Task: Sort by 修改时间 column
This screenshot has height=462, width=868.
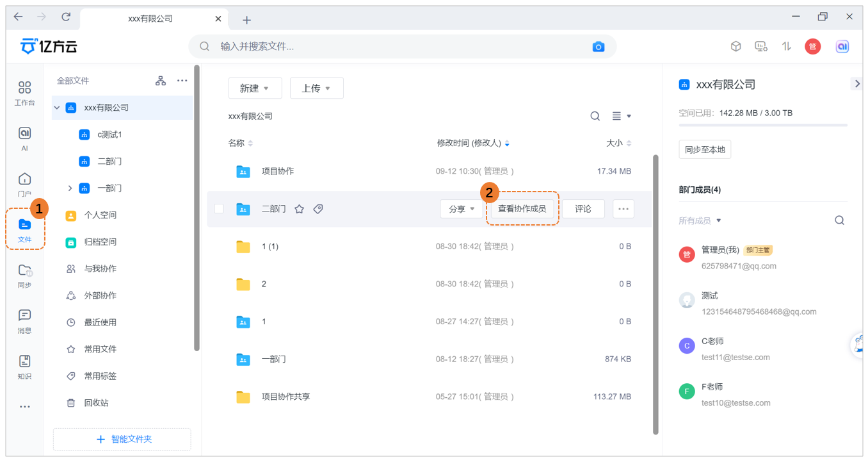Action: coord(473,143)
